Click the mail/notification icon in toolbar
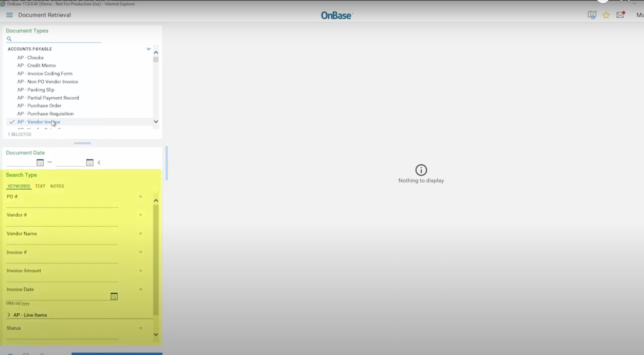The height and width of the screenshot is (355, 644). click(x=620, y=15)
